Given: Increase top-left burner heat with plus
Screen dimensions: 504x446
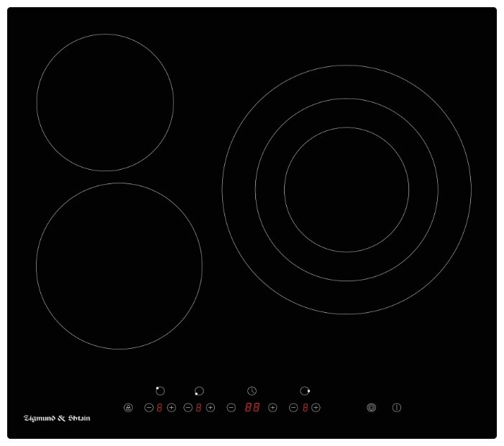Looking at the screenshot, I should click(171, 408).
